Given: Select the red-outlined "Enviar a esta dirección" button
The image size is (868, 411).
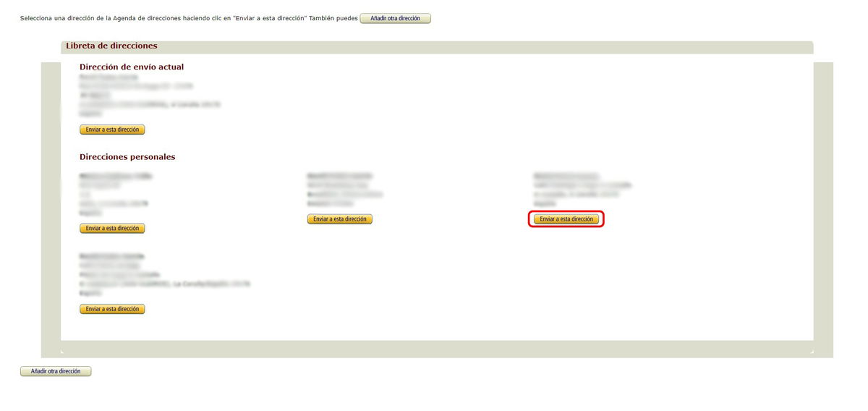Looking at the screenshot, I should 566,219.
